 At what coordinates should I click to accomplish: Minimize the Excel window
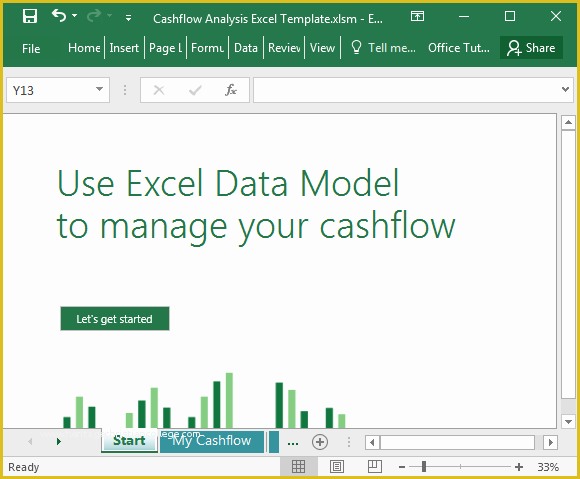point(464,16)
